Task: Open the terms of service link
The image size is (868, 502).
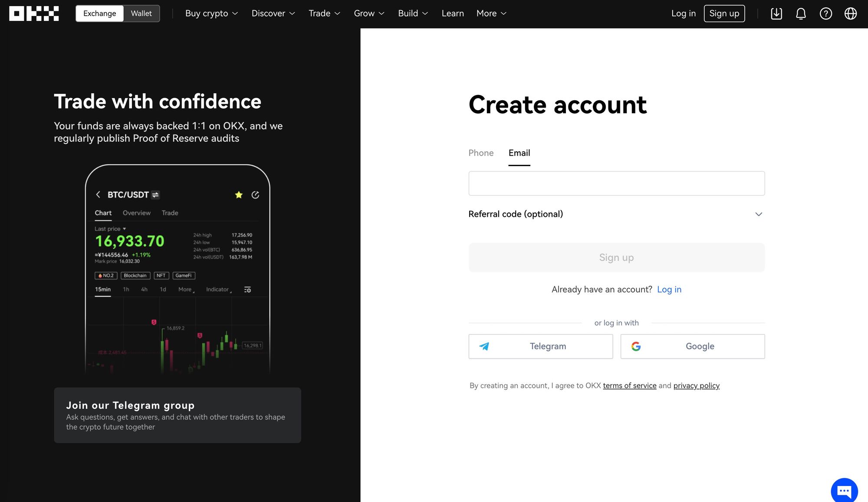Action: (630, 385)
